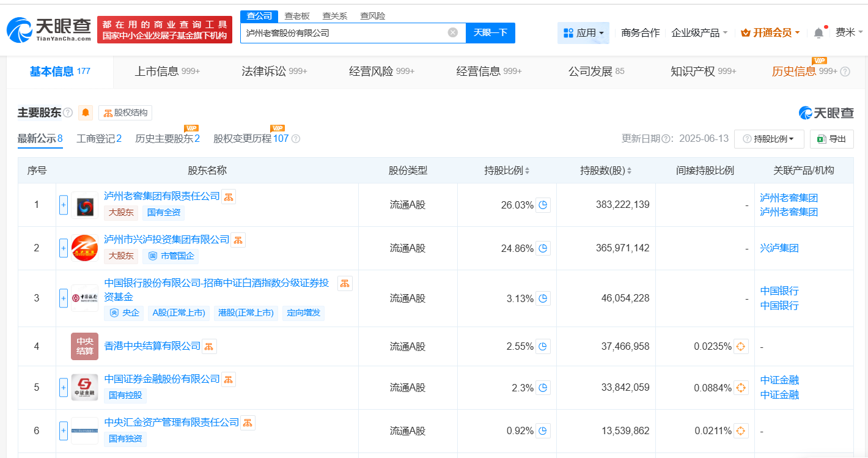
Task: Sort by 持股数(股) column header
Action: [605, 171]
